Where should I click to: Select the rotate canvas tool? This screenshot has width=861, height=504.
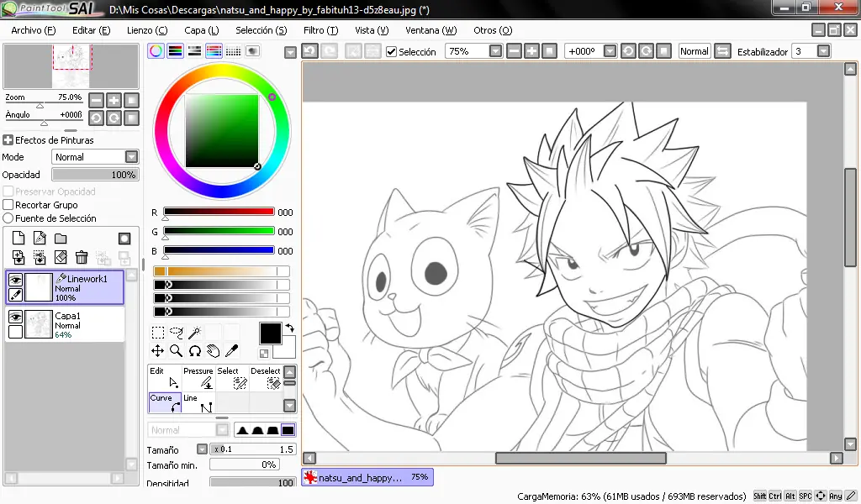pyautogui.click(x=195, y=351)
